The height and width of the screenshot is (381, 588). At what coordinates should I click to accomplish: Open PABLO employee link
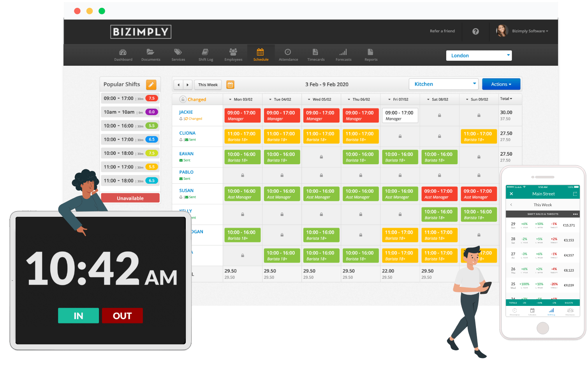[186, 172]
